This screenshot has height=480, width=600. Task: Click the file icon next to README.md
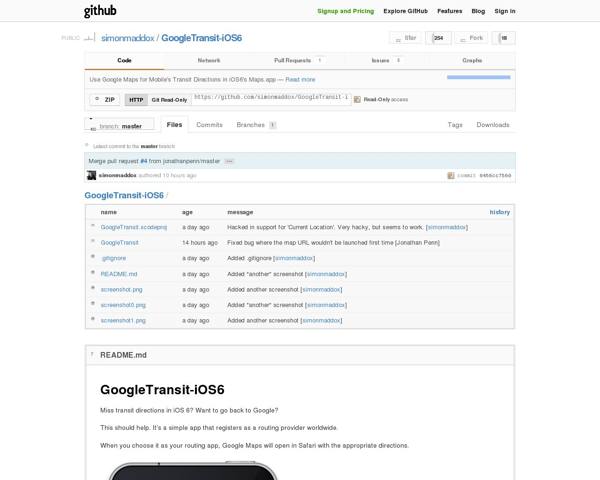(x=92, y=273)
